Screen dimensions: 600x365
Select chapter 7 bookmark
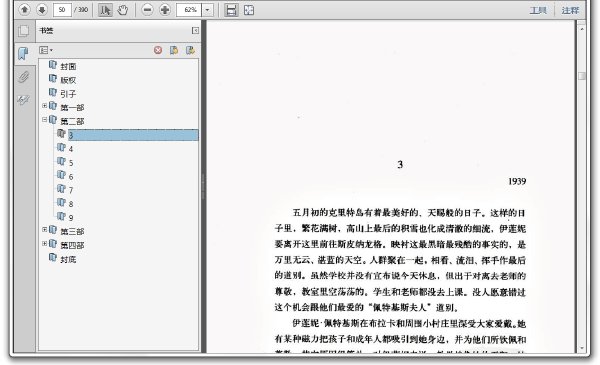(71, 190)
